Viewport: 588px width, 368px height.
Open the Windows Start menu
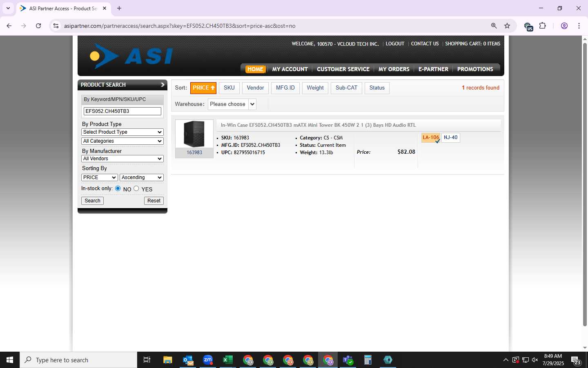10,360
